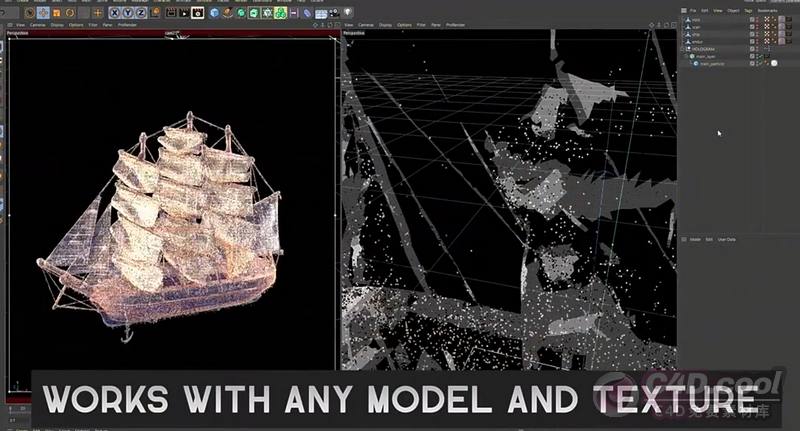Image resolution: width=800 pixels, height=431 pixels.
Task: Switch the coordinate system icon
Action: coord(155,12)
